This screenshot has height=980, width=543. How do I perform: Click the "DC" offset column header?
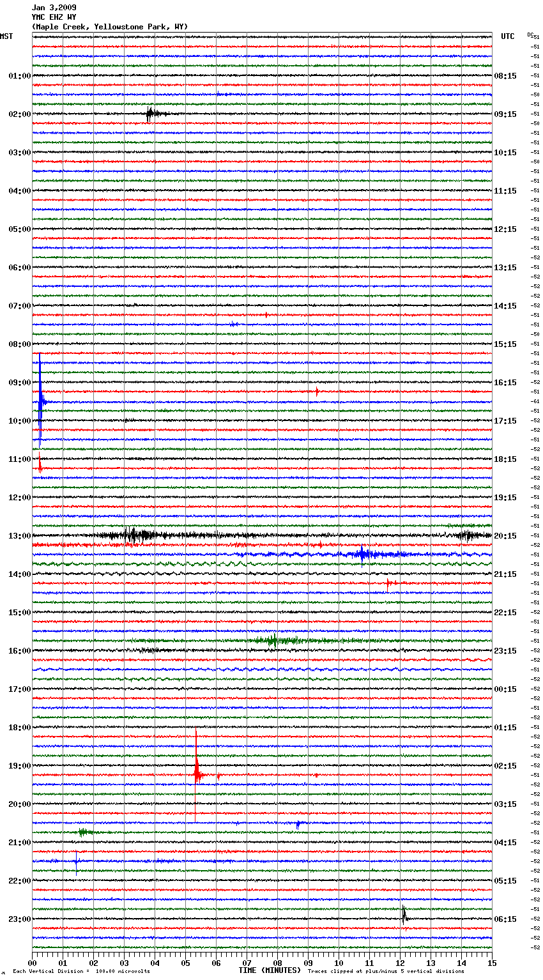(530, 34)
